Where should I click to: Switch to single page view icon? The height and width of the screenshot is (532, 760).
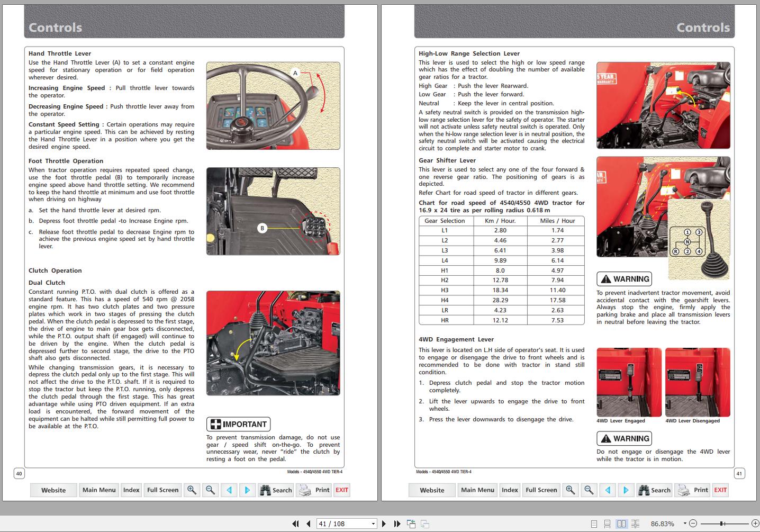coord(595,523)
